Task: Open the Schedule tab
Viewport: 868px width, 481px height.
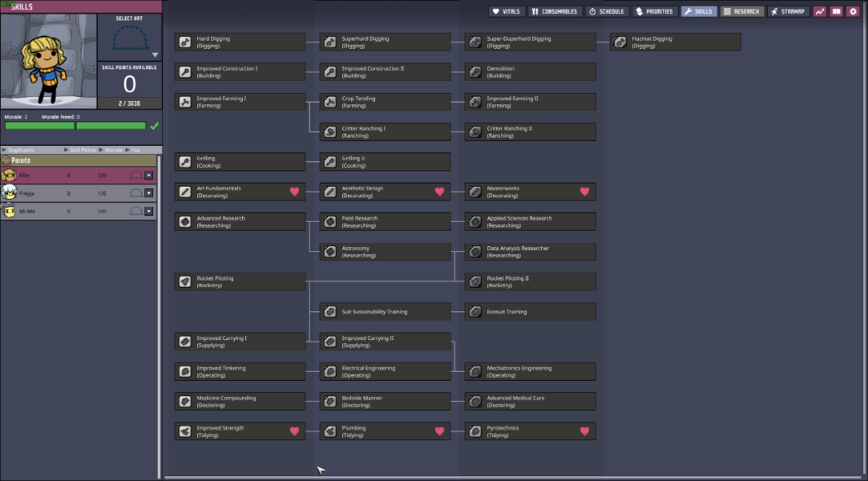Action: pos(606,11)
